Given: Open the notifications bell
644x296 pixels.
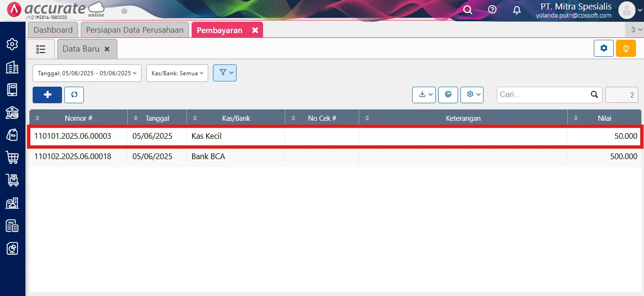Looking at the screenshot, I should click(517, 10).
